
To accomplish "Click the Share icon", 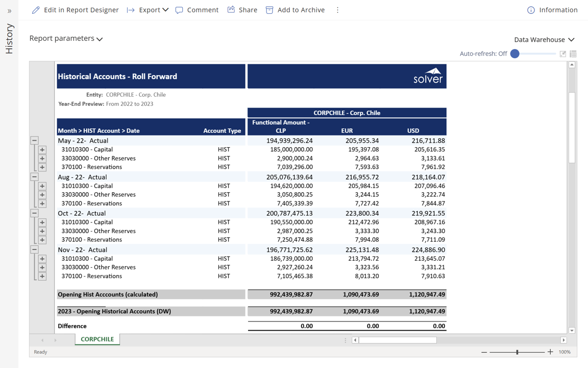I will point(231,10).
